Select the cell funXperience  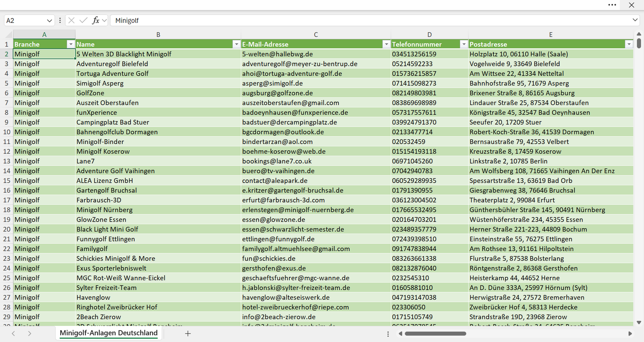(158, 112)
